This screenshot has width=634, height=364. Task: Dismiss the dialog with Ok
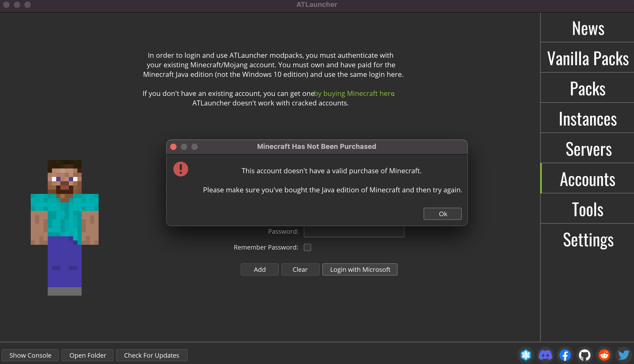(443, 214)
